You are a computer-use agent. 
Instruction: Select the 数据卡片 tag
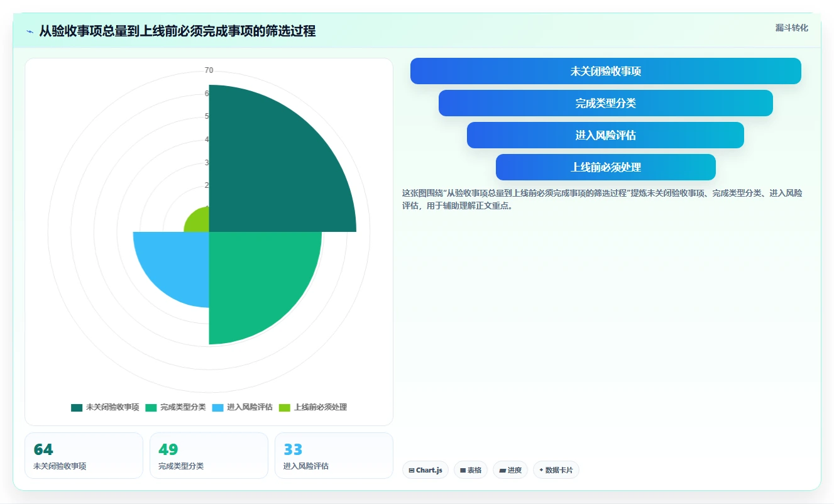[x=556, y=470]
